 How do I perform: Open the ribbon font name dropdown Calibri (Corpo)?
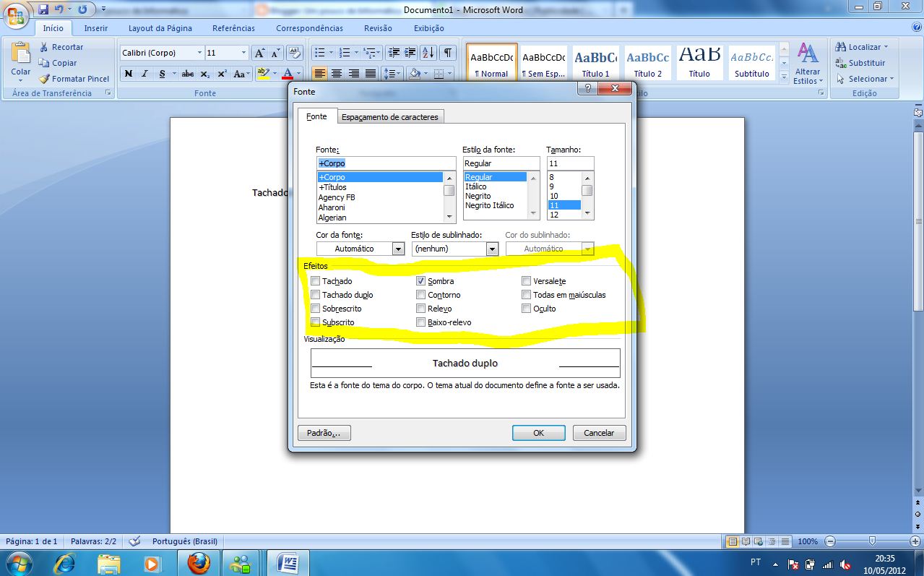(199, 53)
